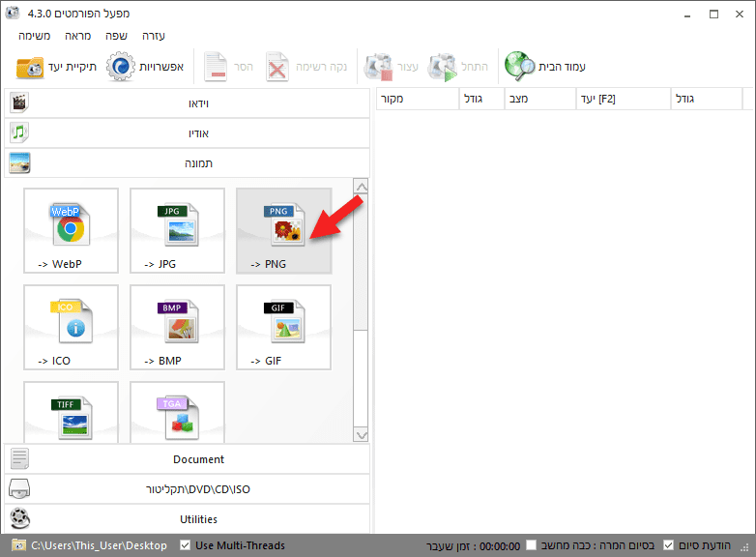The height and width of the screenshot is (557, 756).
Task: Open the Help (עזרה) menu
Action: click(x=154, y=36)
